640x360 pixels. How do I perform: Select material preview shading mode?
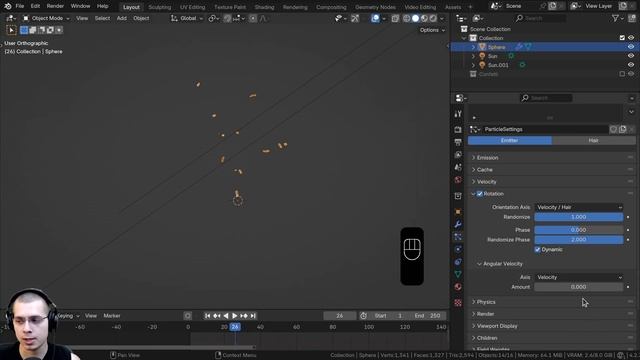tap(424, 18)
